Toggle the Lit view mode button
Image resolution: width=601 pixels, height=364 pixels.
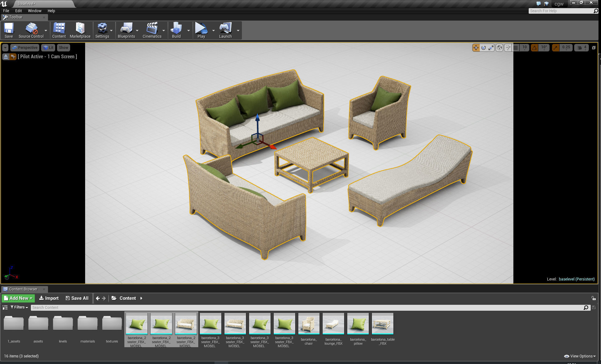(x=48, y=47)
